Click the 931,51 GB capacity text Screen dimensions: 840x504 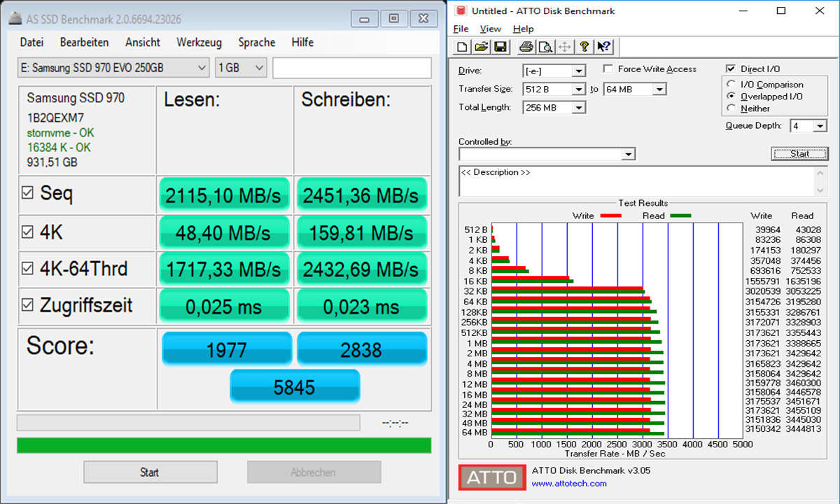52,162
